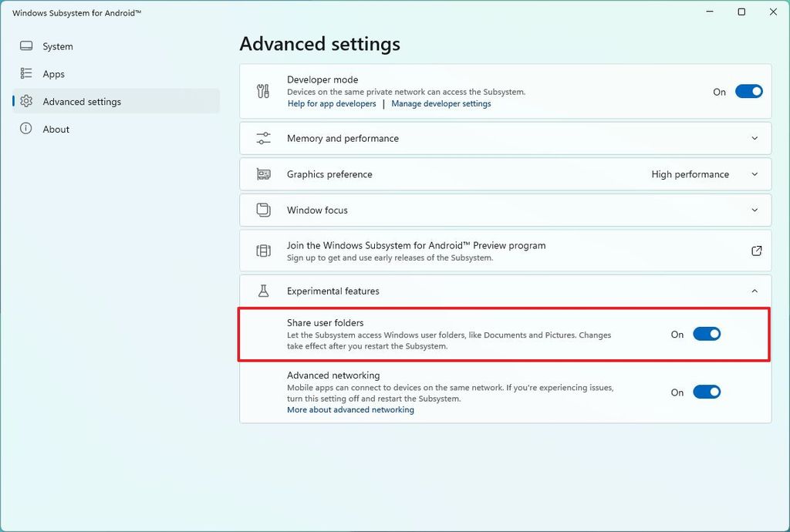Click the Experimental features beaker icon

coord(263,291)
